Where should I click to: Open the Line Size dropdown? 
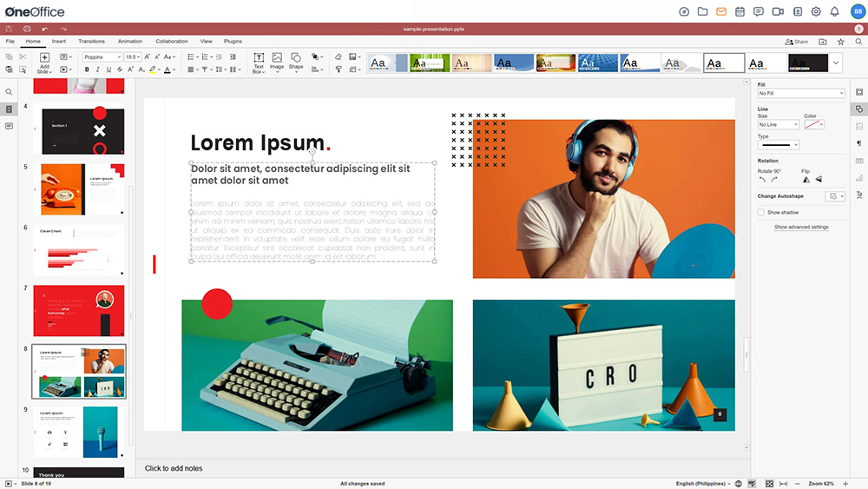778,125
